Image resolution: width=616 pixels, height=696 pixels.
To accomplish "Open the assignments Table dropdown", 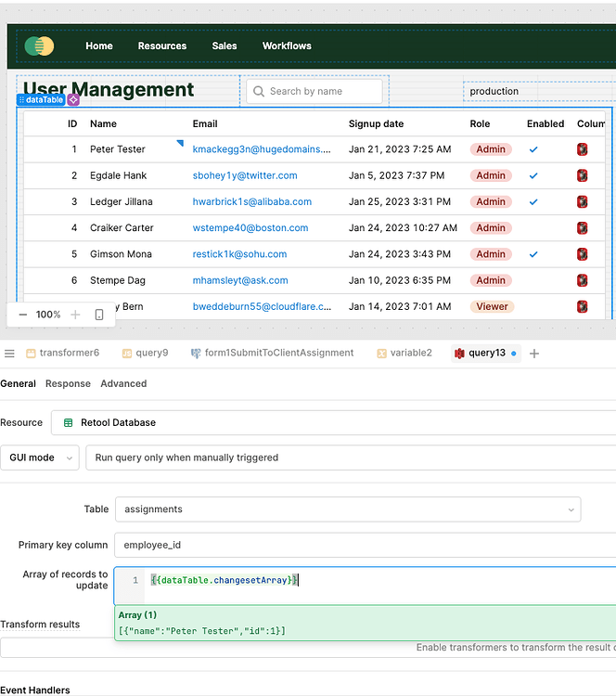I will 348,509.
